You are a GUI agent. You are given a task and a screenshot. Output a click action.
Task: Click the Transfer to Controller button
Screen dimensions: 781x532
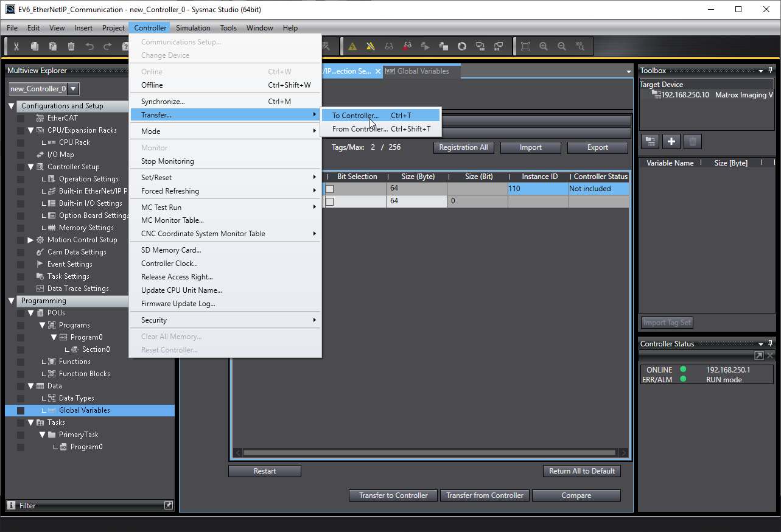393,495
